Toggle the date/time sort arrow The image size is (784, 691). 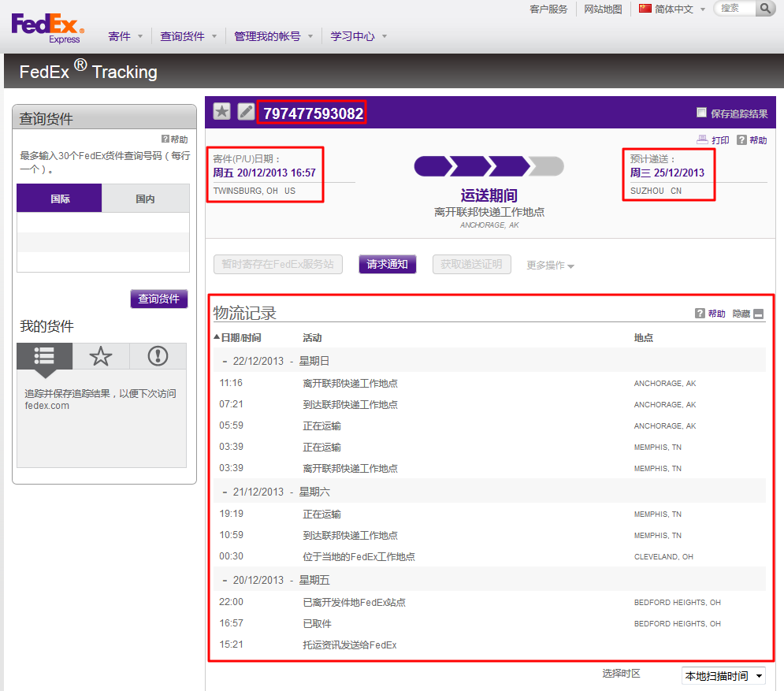(x=217, y=337)
